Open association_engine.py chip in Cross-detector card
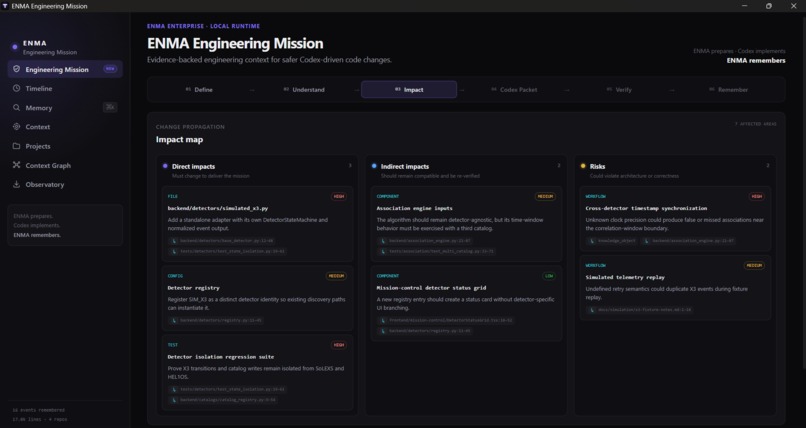The image size is (806, 428). (689, 240)
